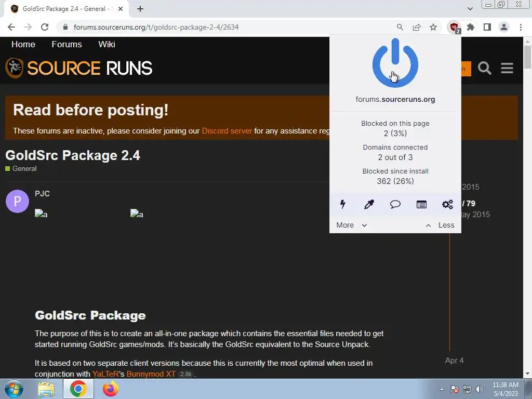Click the page's vertical scrollbar thumb

coord(528,57)
